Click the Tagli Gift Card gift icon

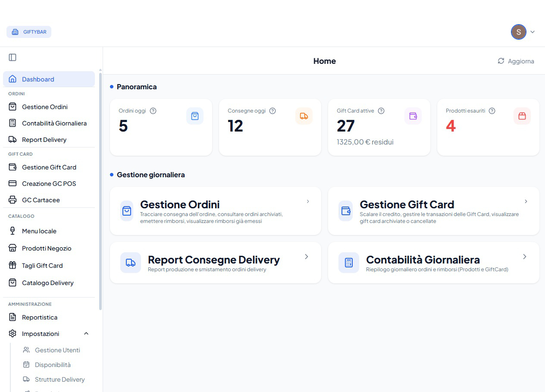[13, 265]
